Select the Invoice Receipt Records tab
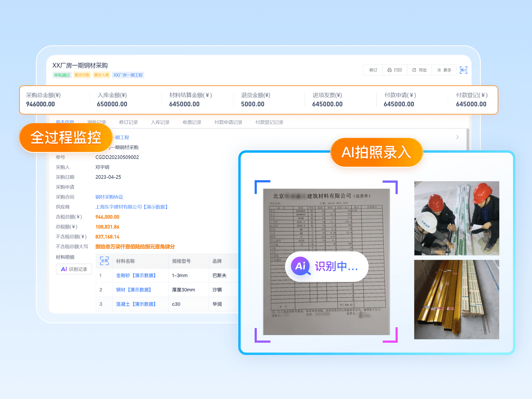This screenshot has height=399, width=532. coord(192,122)
